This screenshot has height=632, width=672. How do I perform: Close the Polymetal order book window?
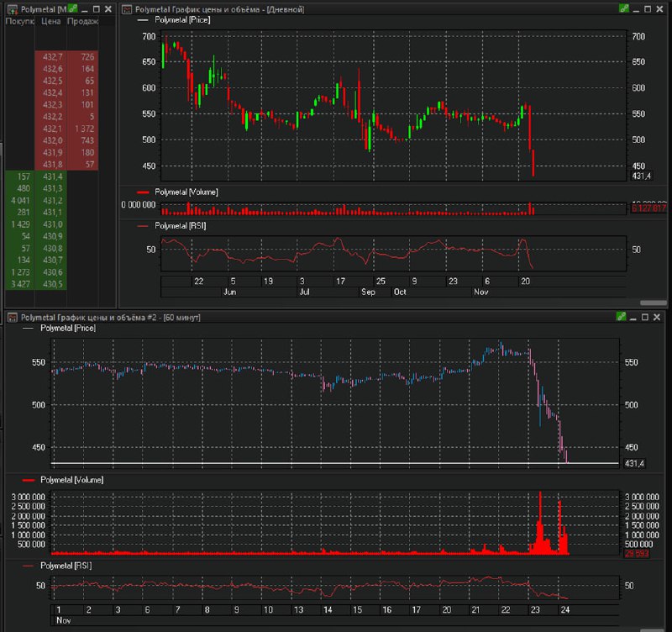[108, 9]
